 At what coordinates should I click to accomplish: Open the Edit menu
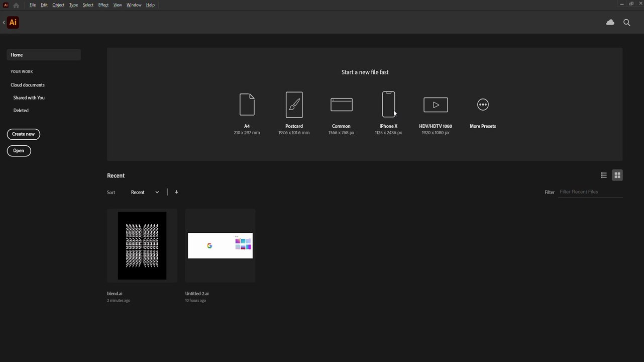point(44,5)
